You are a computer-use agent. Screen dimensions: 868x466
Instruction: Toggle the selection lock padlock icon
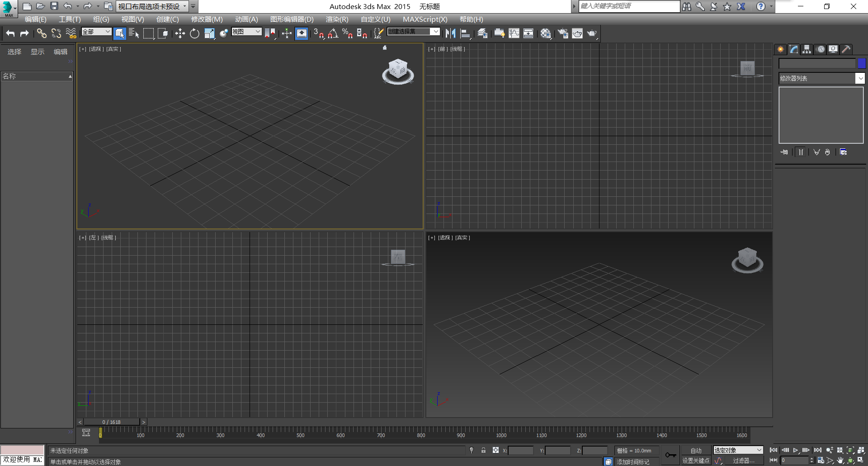[483, 450]
